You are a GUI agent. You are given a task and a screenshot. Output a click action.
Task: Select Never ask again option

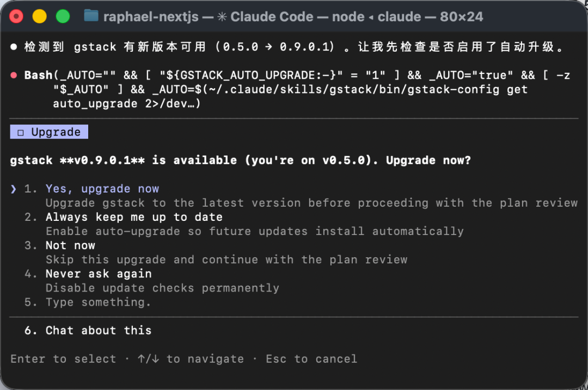coord(99,274)
